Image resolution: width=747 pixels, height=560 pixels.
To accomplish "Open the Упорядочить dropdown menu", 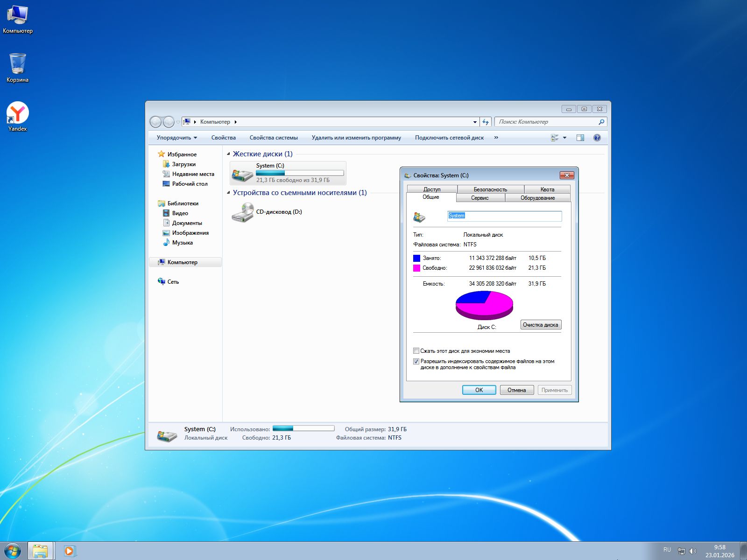I will [176, 137].
